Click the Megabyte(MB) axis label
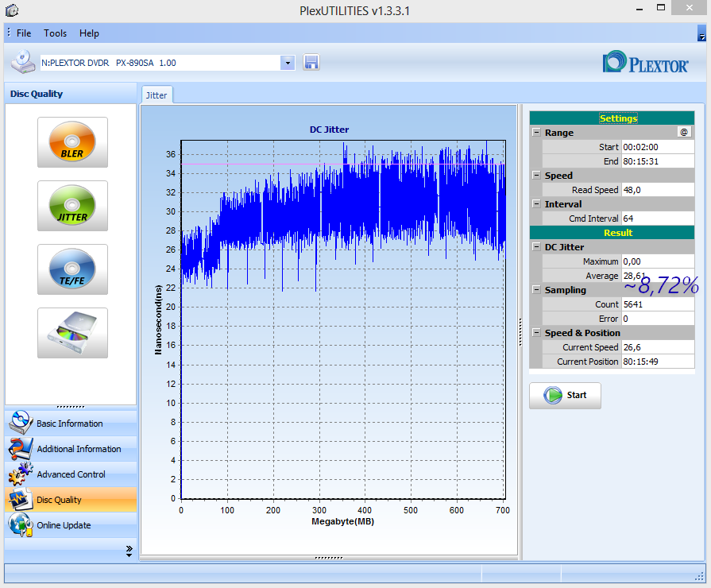The height and width of the screenshot is (588, 711). [x=343, y=521]
